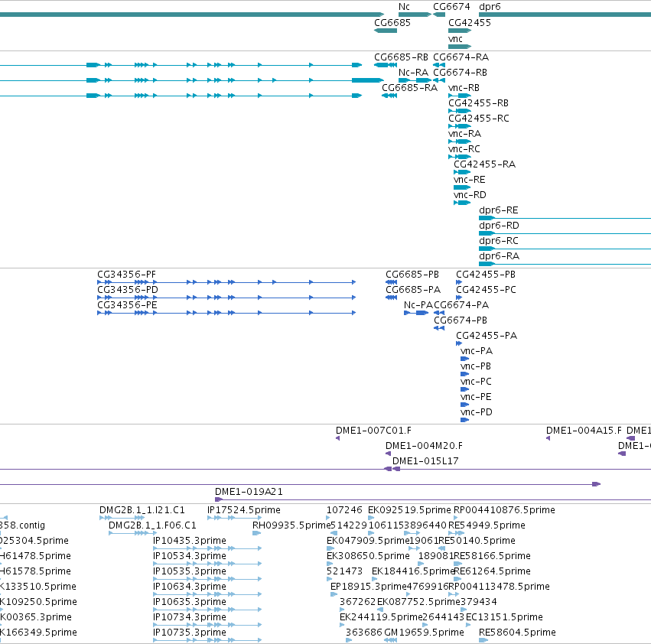Click the CG6674 gene label

(451, 7)
